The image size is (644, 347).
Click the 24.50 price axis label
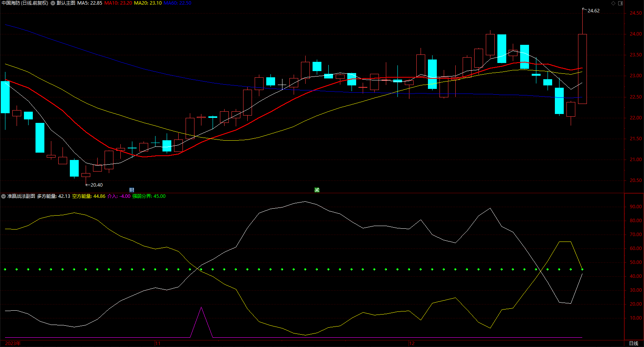636,13
